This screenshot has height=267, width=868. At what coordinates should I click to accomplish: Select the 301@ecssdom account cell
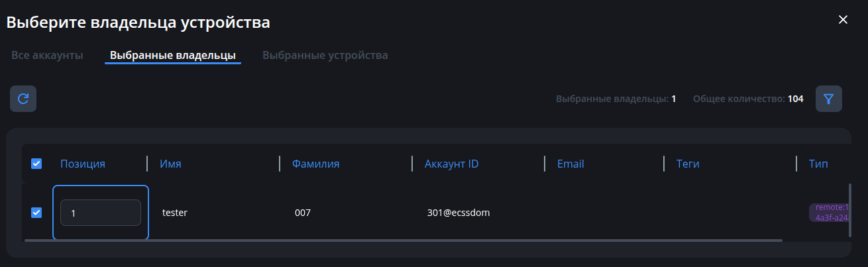459,213
